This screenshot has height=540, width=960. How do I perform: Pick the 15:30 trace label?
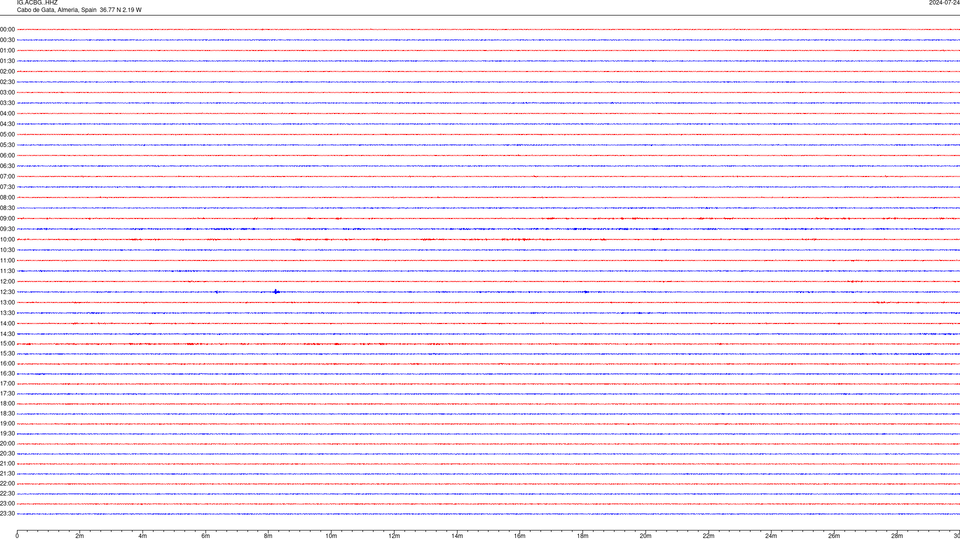7,353
